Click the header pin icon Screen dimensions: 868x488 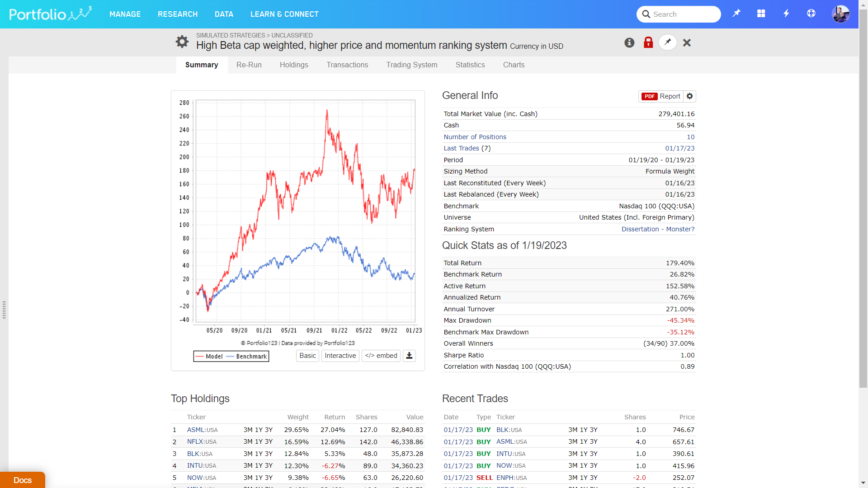pyautogui.click(x=736, y=14)
